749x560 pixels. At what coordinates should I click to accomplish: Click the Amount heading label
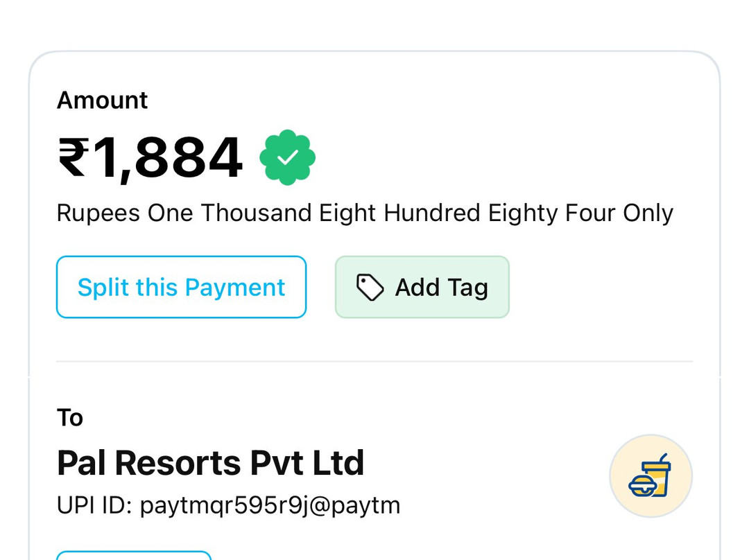point(102,100)
